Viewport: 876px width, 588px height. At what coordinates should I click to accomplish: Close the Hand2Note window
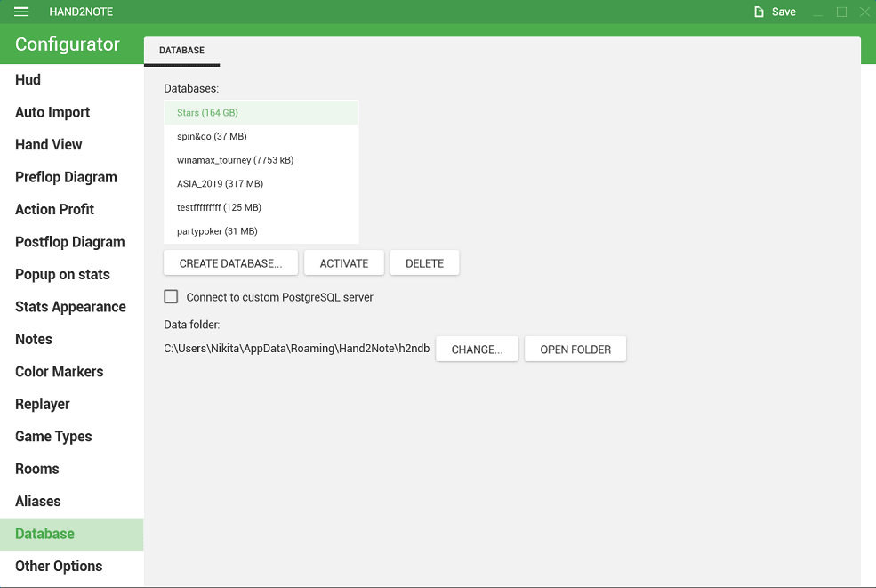coord(864,12)
